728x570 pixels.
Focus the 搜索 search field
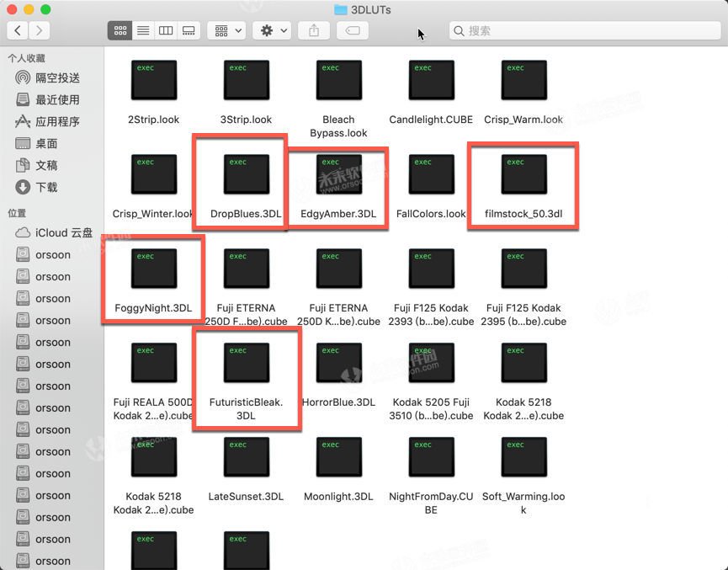pyautogui.click(x=585, y=30)
